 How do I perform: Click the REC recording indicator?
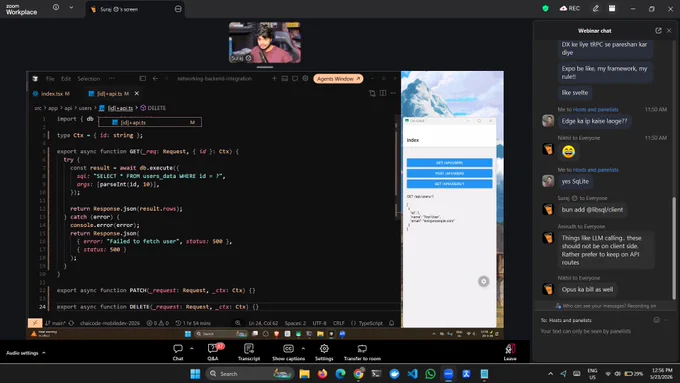[x=570, y=8]
